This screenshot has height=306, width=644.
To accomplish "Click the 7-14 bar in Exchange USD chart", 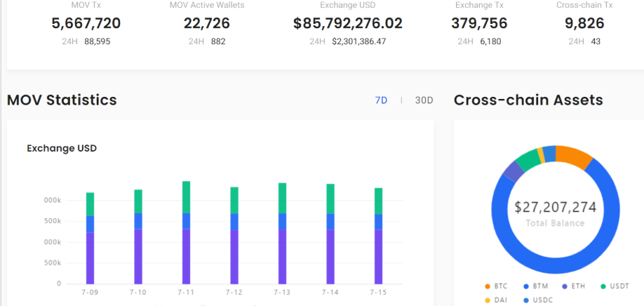I will pyautogui.click(x=330, y=234).
